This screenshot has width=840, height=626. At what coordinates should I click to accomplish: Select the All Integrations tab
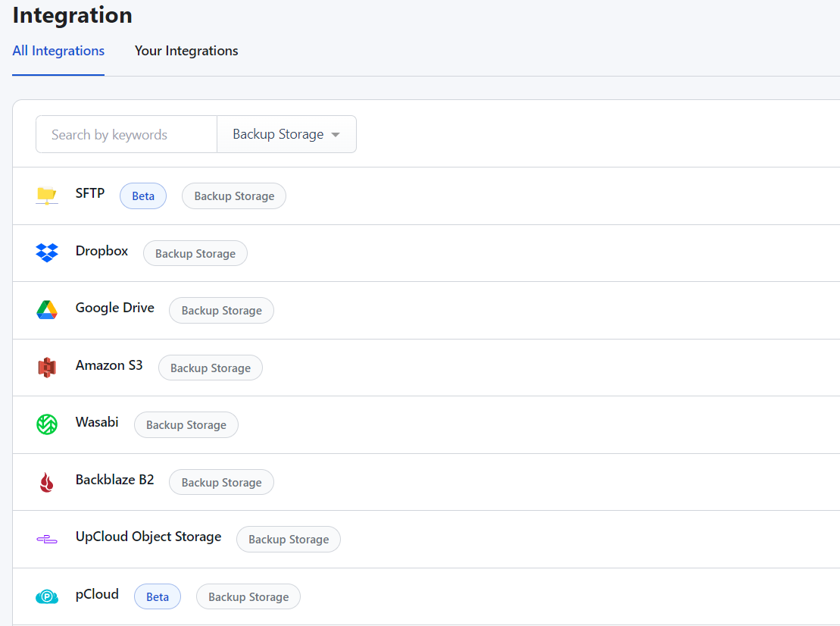pos(58,51)
